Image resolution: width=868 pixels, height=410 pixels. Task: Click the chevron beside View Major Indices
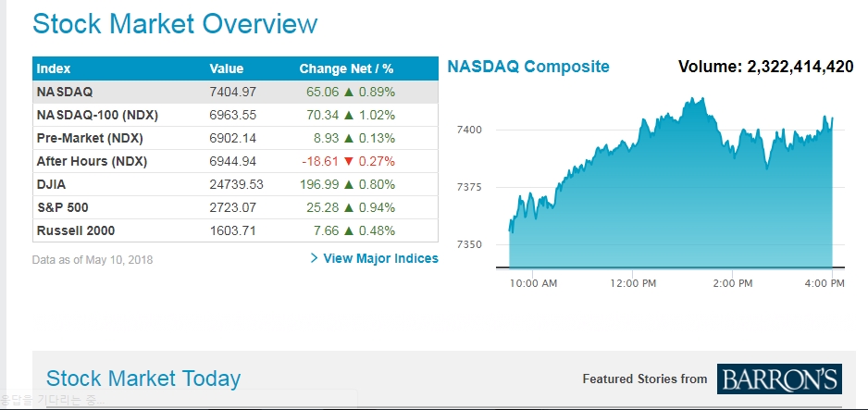315,258
